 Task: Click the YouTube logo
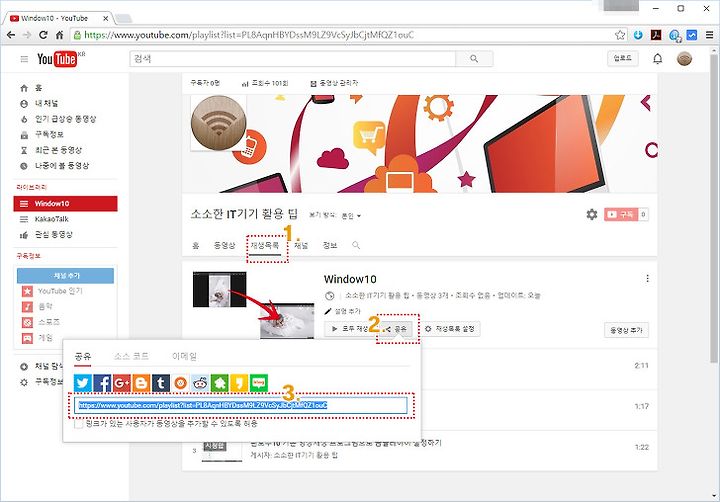point(57,59)
